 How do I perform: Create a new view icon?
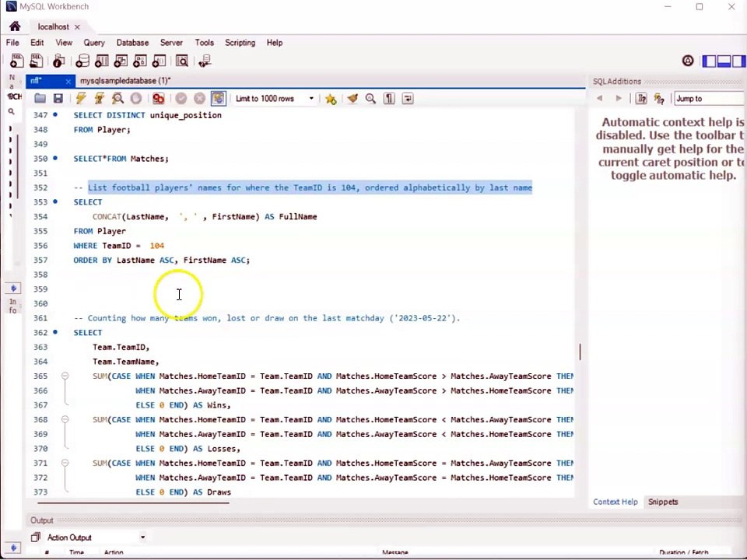click(x=121, y=61)
